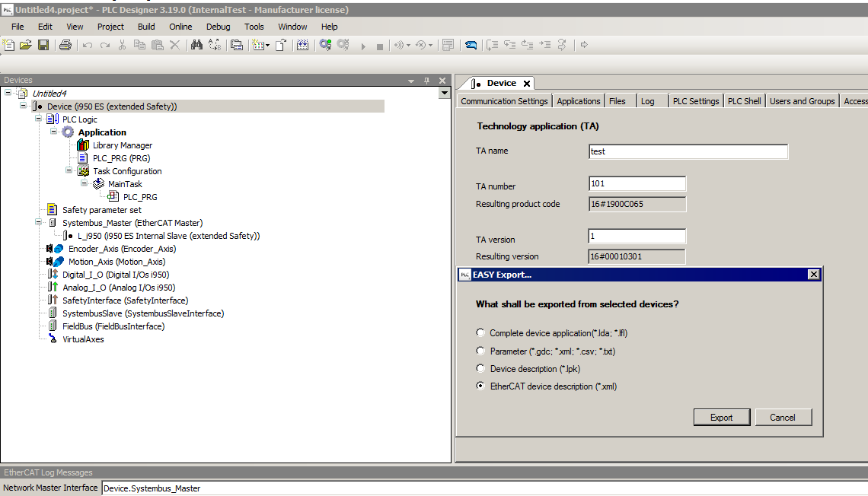Image resolution: width=868 pixels, height=496 pixels.
Task: Open Find using the binoculars icon
Action: pos(196,45)
